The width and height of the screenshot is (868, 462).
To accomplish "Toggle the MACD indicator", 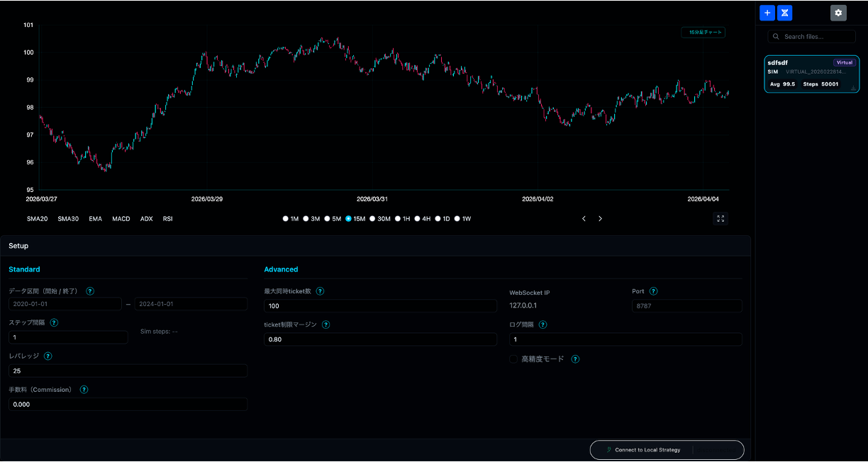I will [x=121, y=219].
